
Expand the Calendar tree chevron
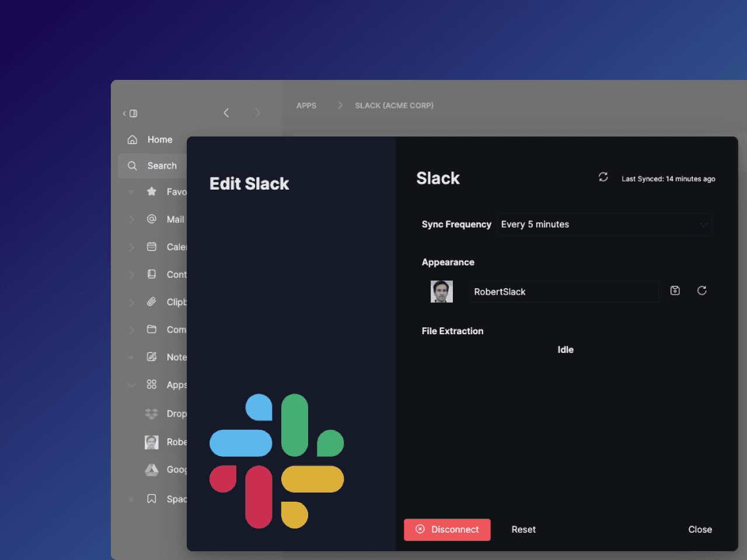pyautogui.click(x=132, y=247)
